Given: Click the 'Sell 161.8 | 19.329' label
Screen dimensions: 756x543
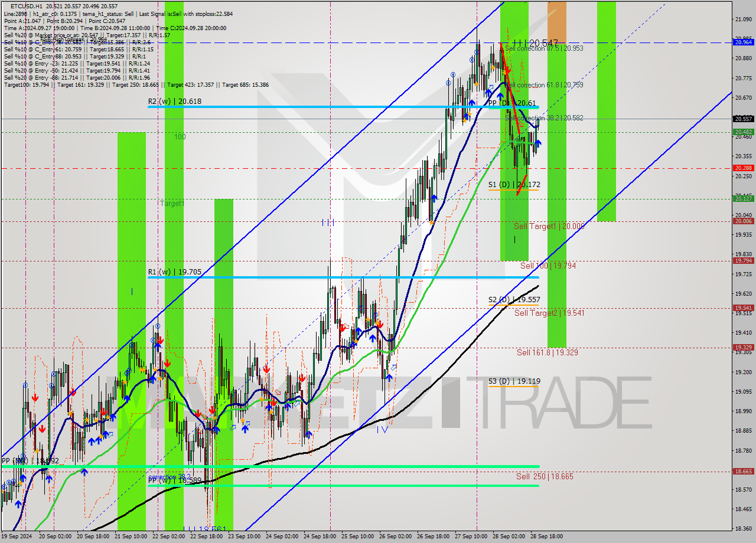Looking at the screenshot, I should [x=548, y=352].
